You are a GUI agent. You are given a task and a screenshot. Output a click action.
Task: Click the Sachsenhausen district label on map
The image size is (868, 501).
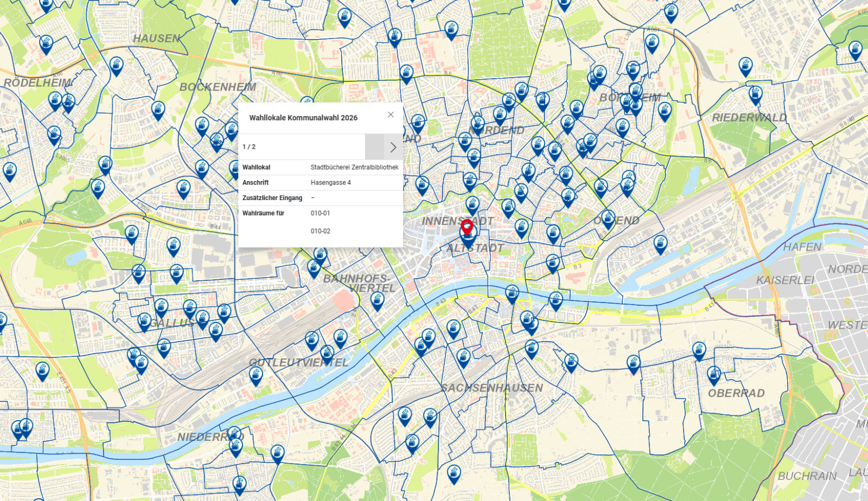coord(492,388)
